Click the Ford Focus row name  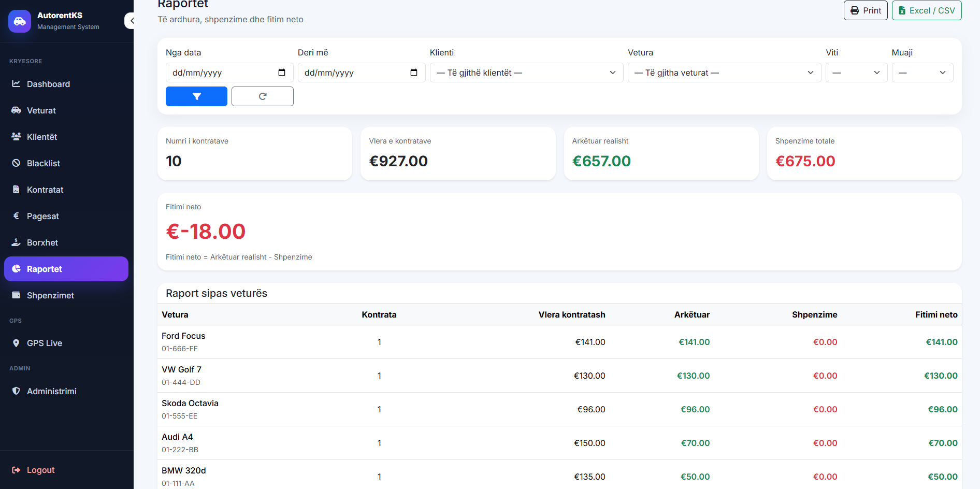coord(183,336)
